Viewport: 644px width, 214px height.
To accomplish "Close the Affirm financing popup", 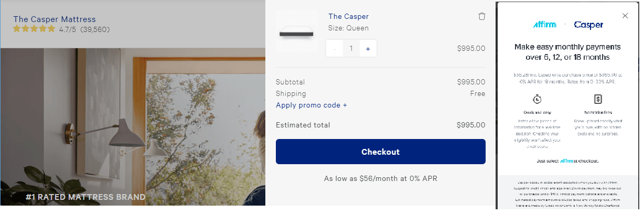I will click(625, 16).
